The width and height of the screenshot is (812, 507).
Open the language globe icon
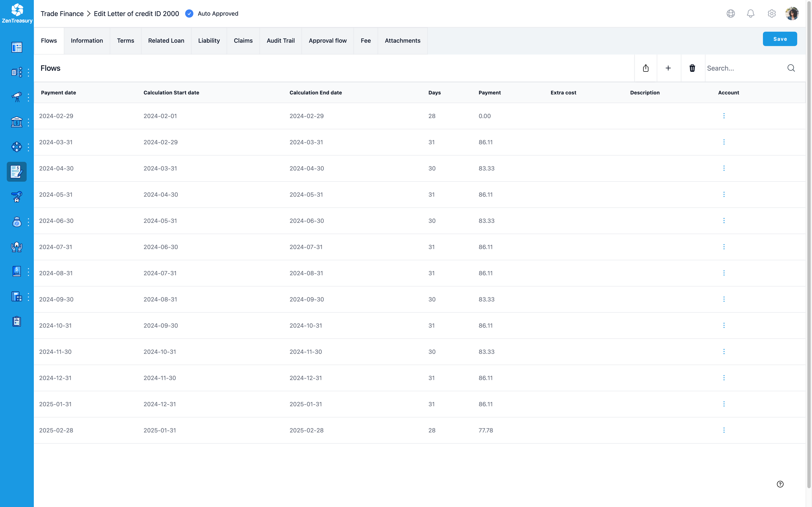click(730, 13)
